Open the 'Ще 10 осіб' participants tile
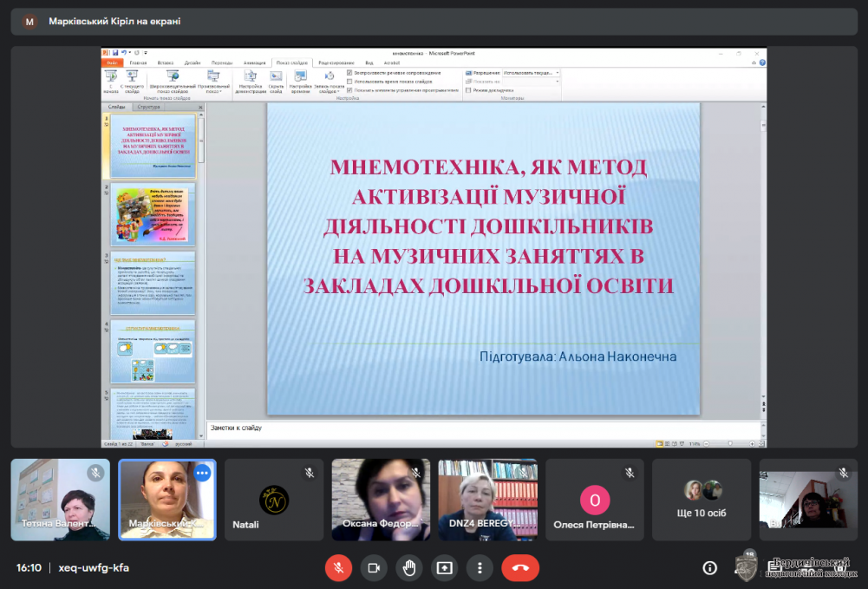 [702, 500]
